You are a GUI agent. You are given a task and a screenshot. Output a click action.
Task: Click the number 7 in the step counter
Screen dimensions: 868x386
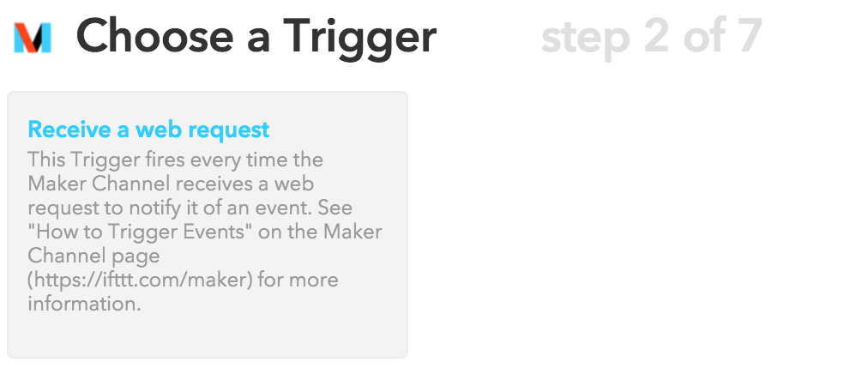(x=749, y=37)
